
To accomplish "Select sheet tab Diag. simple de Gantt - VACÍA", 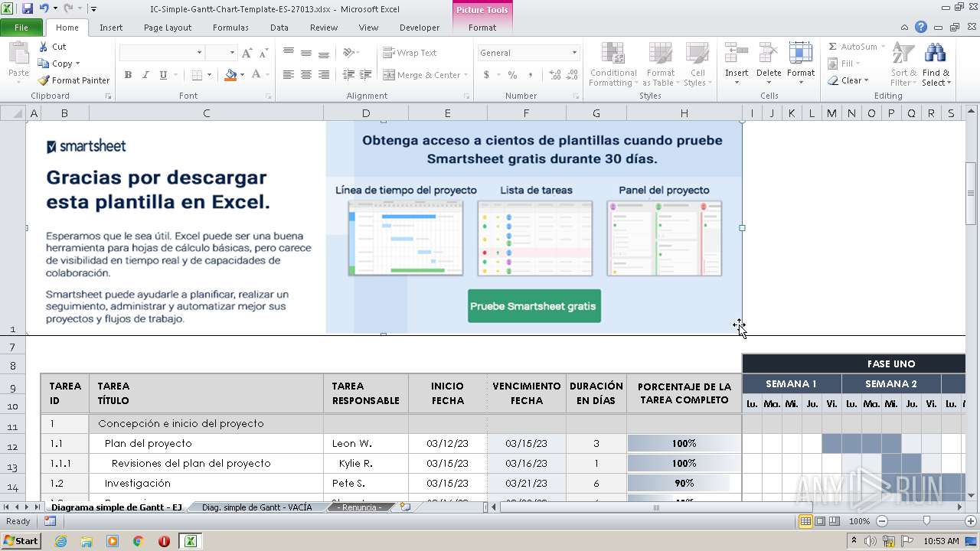I will coord(256,507).
